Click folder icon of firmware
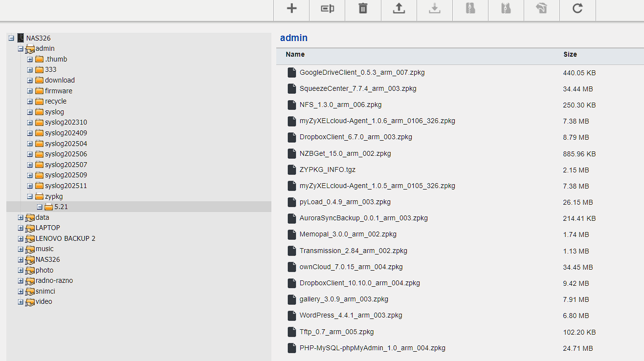Screen dimensions: 644x361 (x=39, y=91)
